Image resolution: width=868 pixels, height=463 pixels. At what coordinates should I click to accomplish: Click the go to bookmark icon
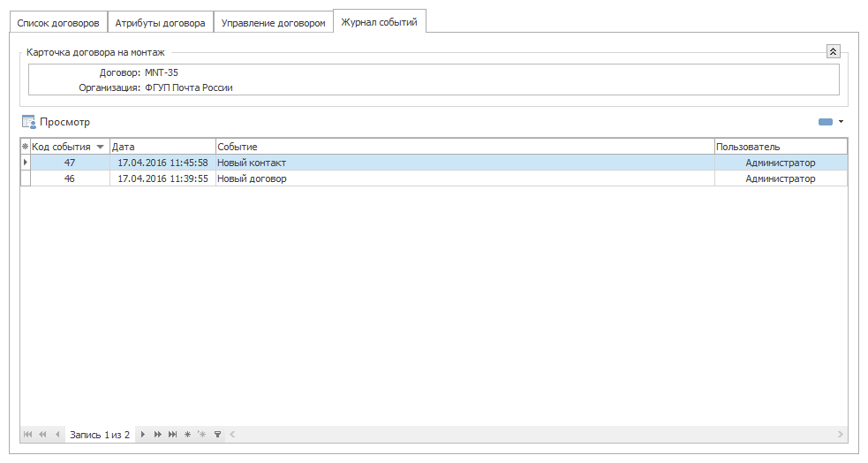(202, 435)
